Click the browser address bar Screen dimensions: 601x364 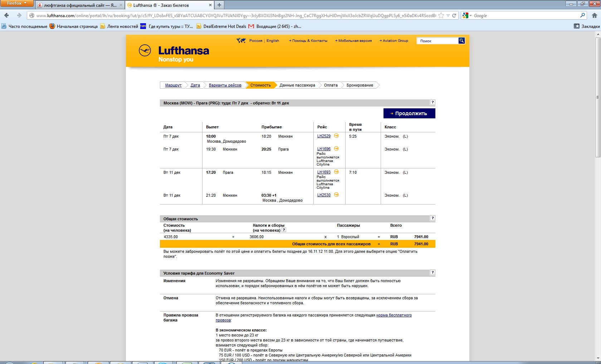(x=236, y=15)
